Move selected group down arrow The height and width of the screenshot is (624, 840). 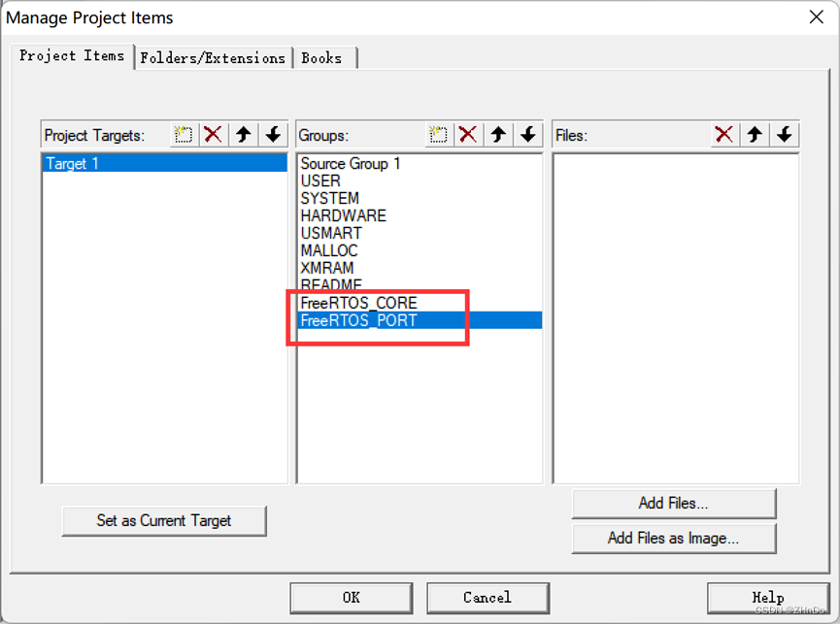(528, 134)
